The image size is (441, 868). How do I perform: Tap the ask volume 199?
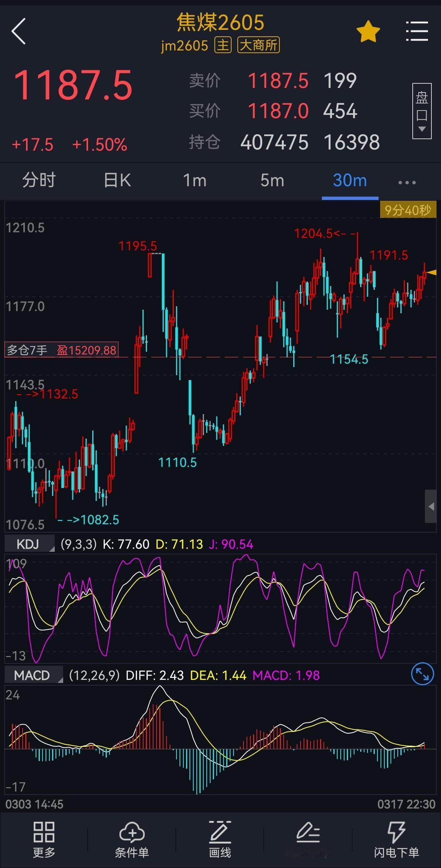[340, 81]
